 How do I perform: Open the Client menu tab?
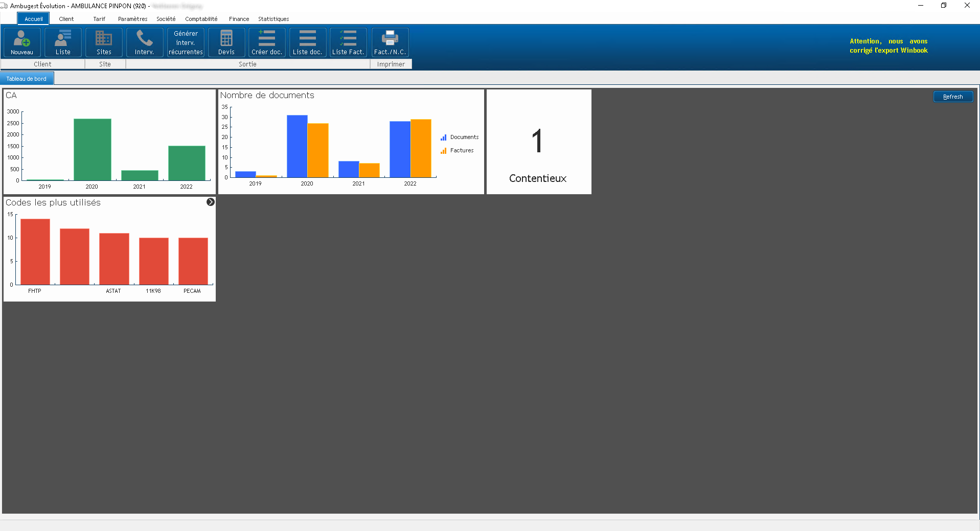click(66, 19)
